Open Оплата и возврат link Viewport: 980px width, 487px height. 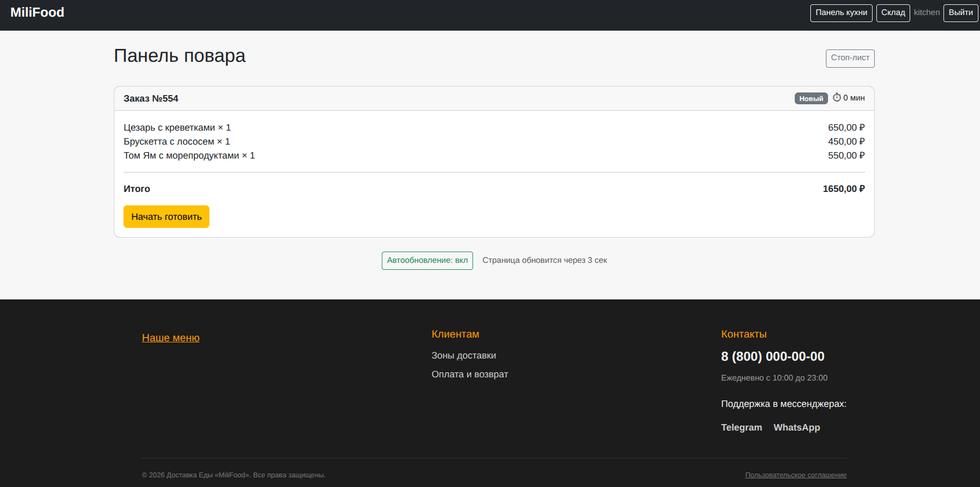click(x=470, y=374)
